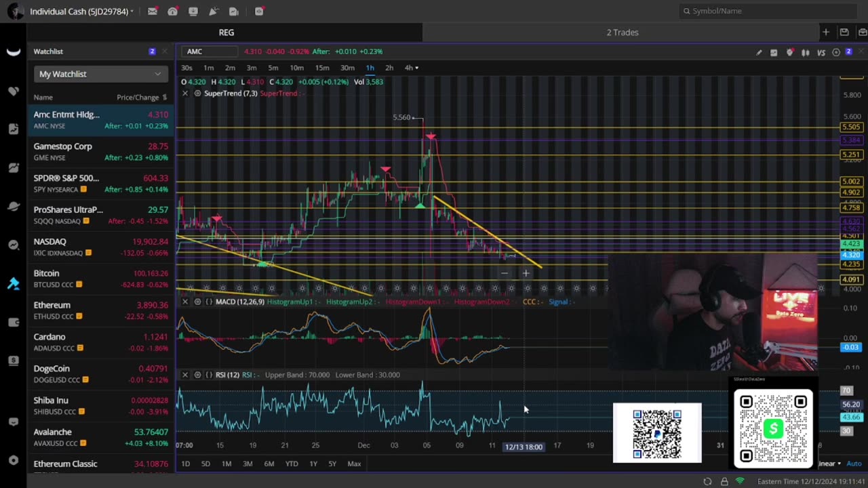The image size is (868, 488).
Task: Zoom in chart with plus button
Action: pos(526,273)
